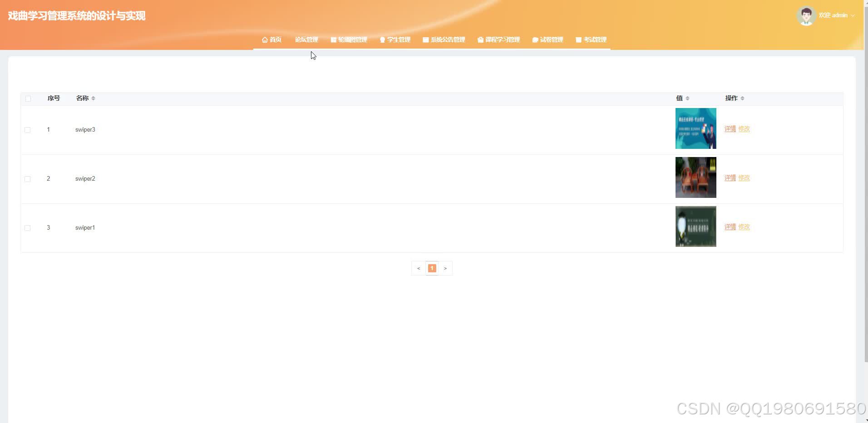Open the swiper2 carousel image thumbnail
Viewport: 868px width, 423px height.
695,177
